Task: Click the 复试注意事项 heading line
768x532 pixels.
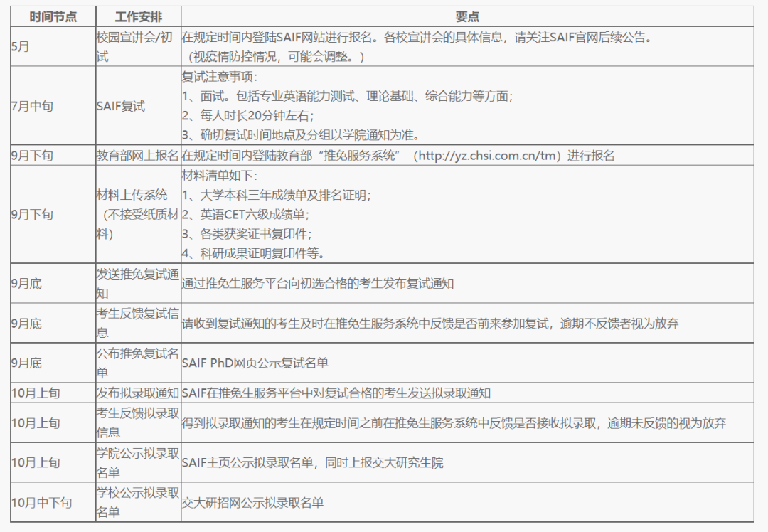Action: point(219,77)
